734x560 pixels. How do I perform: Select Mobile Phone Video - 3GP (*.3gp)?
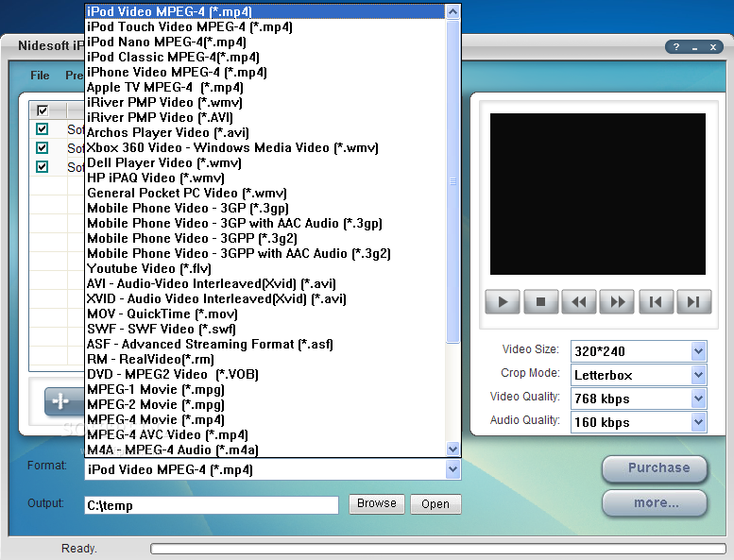pyautogui.click(x=265, y=208)
